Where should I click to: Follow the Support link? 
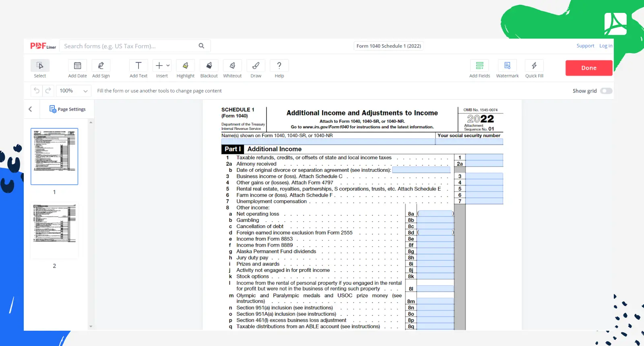pos(585,46)
